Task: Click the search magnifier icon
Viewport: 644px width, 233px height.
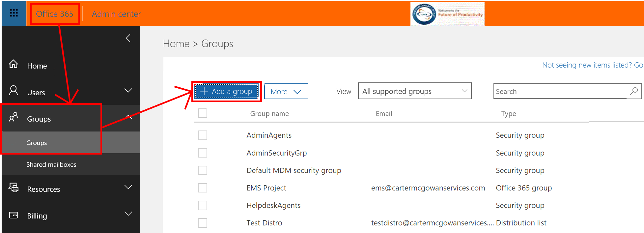Action: click(x=634, y=91)
